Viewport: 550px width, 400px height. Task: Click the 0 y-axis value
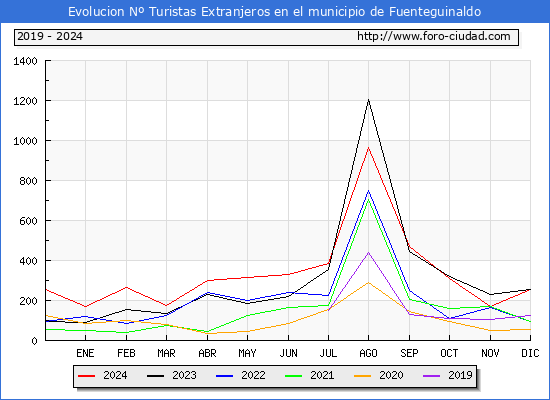coord(34,341)
